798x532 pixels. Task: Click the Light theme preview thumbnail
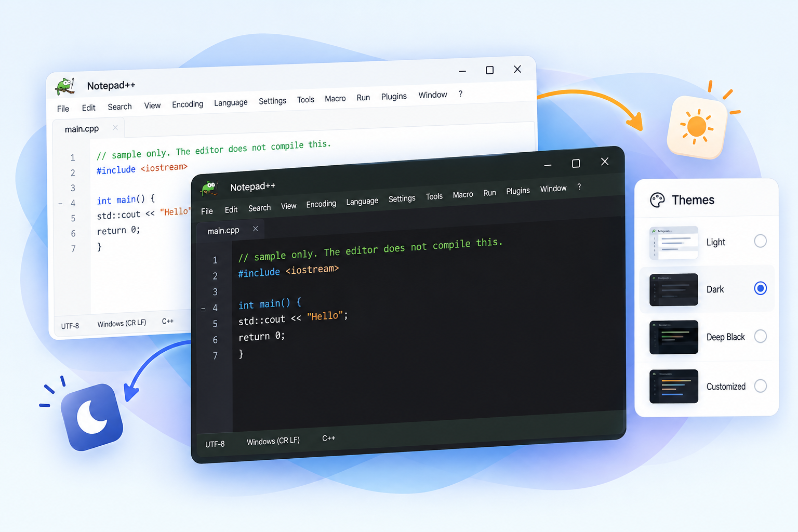[674, 243]
